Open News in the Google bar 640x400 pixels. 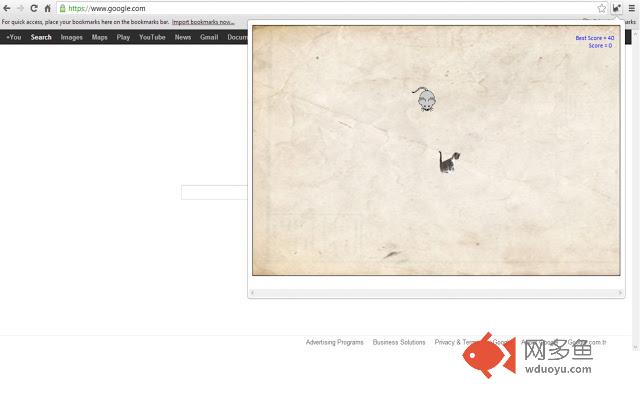182,37
